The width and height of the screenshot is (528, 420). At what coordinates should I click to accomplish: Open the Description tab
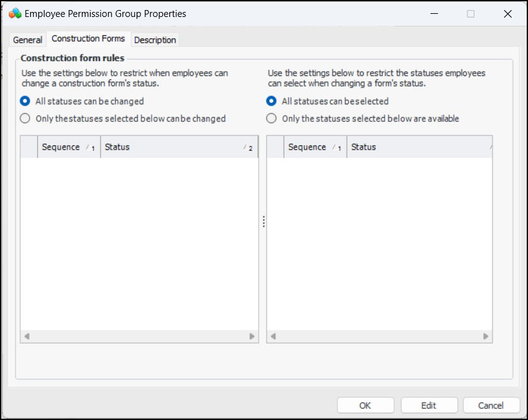coord(155,40)
